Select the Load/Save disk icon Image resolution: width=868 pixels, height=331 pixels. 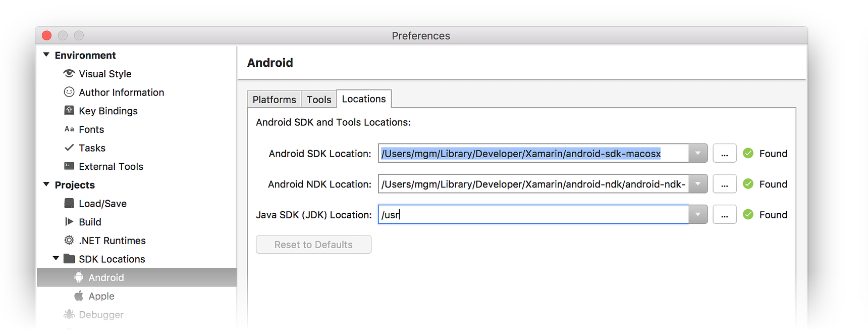(69, 203)
